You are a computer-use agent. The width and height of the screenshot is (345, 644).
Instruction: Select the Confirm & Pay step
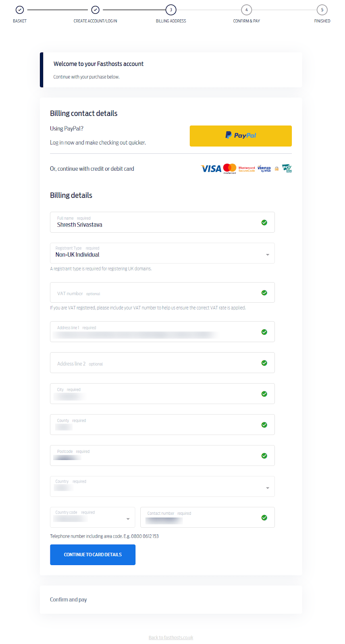point(246,9)
